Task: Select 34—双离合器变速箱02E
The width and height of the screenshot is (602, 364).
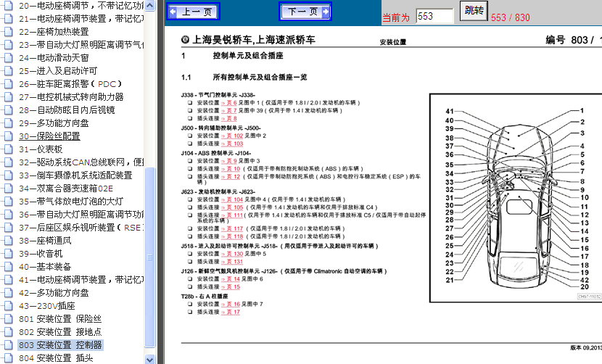Action: click(x=66, y=189)
